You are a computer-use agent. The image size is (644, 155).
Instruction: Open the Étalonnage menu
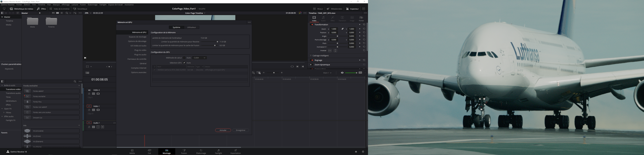click(92, 5)
